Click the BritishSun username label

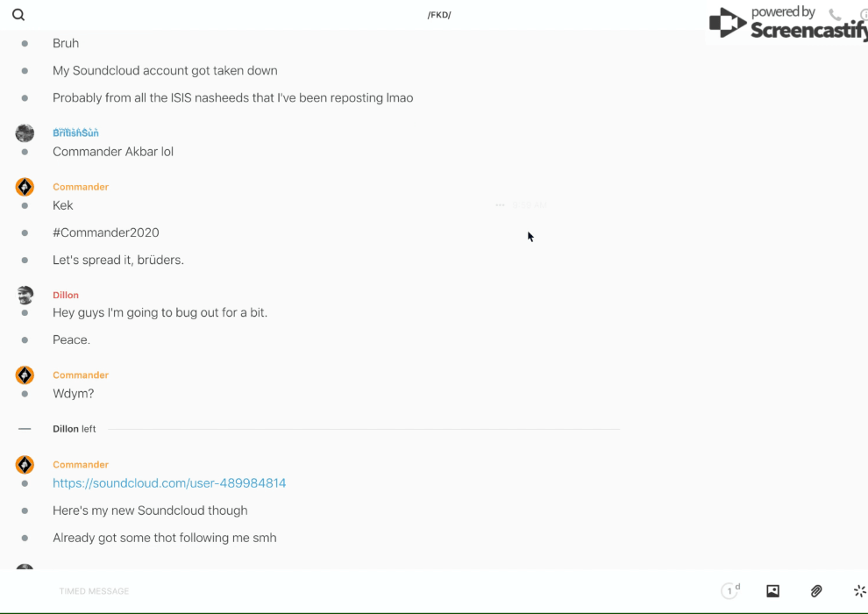point(75,133)
